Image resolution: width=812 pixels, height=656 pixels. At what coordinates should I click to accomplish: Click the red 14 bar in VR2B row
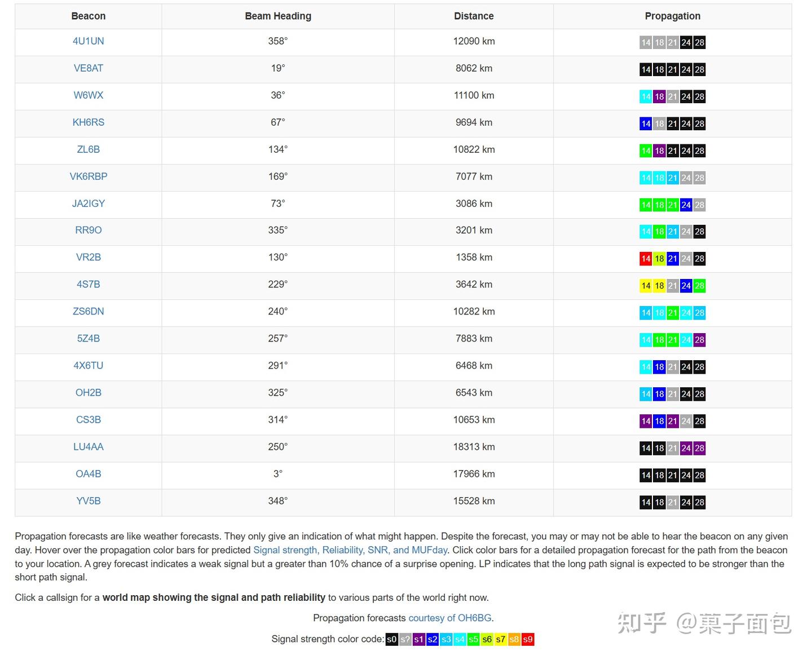[646, 259]
